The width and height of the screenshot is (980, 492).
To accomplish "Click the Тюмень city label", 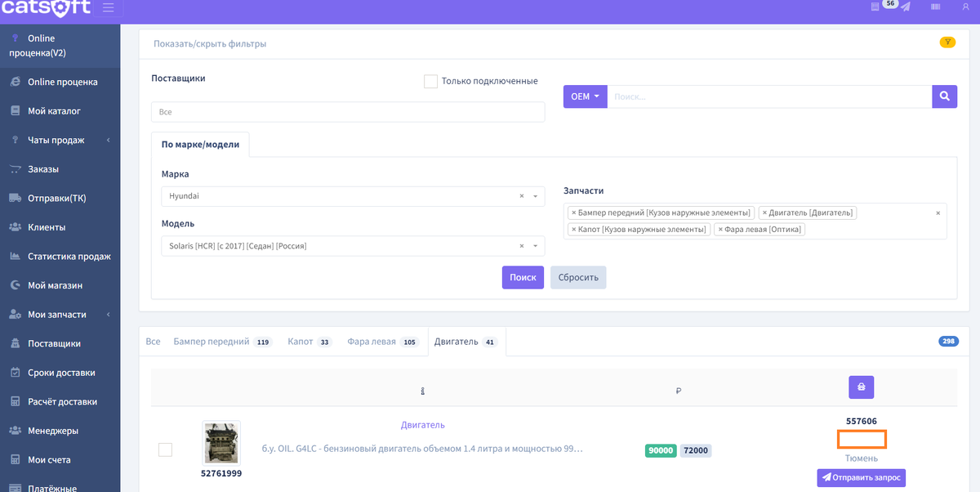I will 862,458.
